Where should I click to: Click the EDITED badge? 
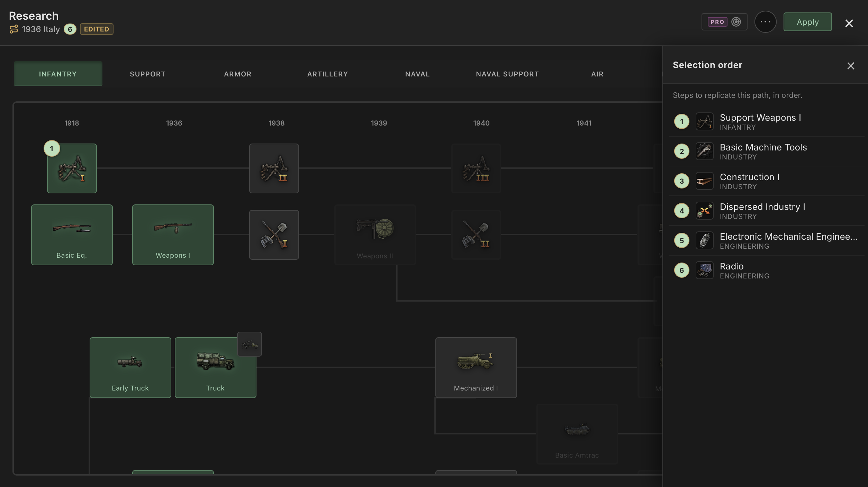(x=97, y=29)
